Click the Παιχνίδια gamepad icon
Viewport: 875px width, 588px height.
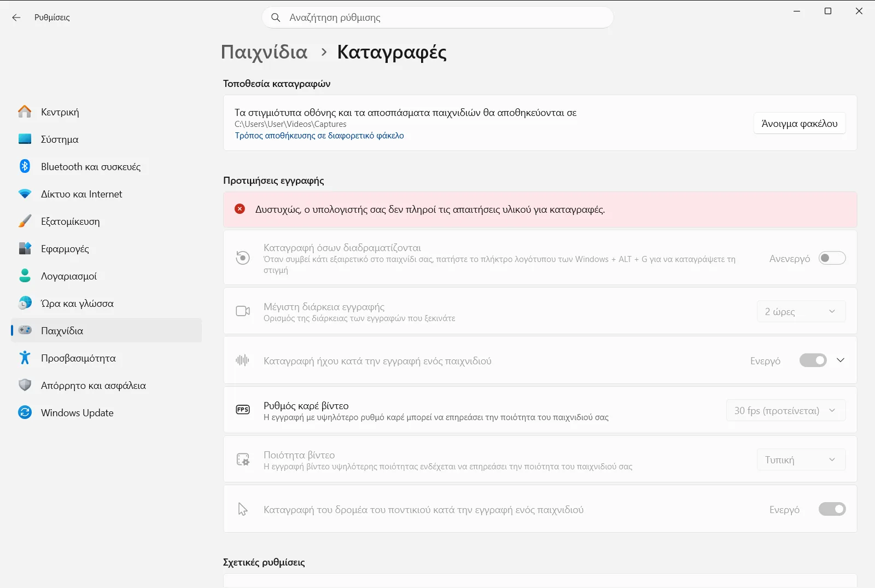[x=25, y=330]
